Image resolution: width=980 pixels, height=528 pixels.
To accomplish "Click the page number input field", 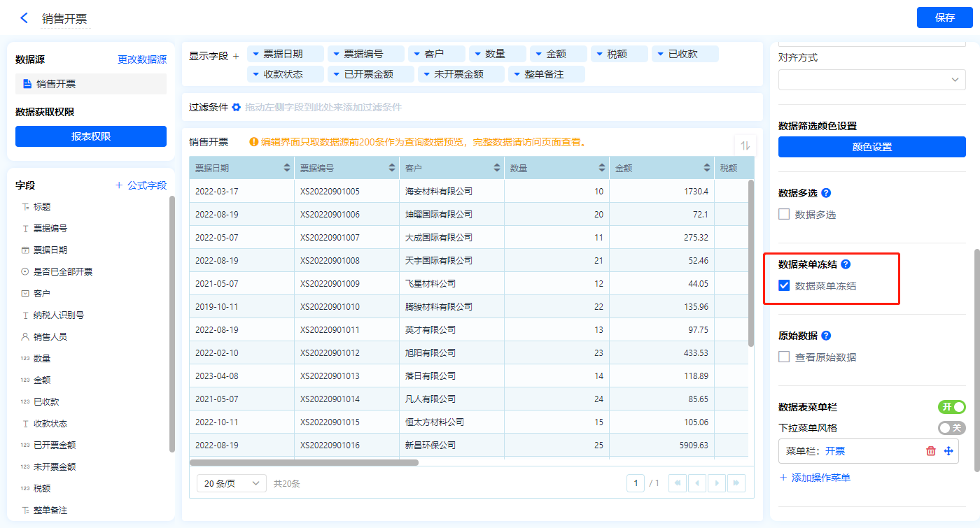I will coord(636,483).
